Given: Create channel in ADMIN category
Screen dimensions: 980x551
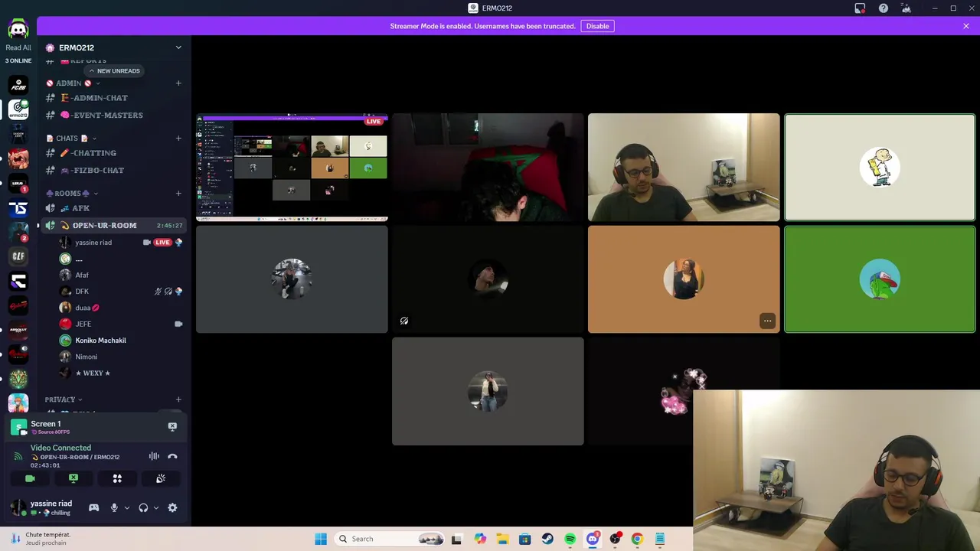Looking at the screenshot, I should (178, 83).
